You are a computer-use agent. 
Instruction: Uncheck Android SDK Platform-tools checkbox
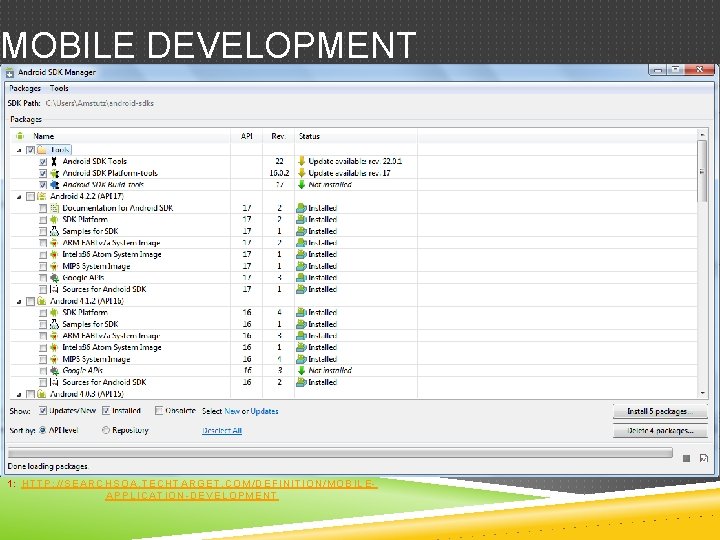click(x=43, y=173)
